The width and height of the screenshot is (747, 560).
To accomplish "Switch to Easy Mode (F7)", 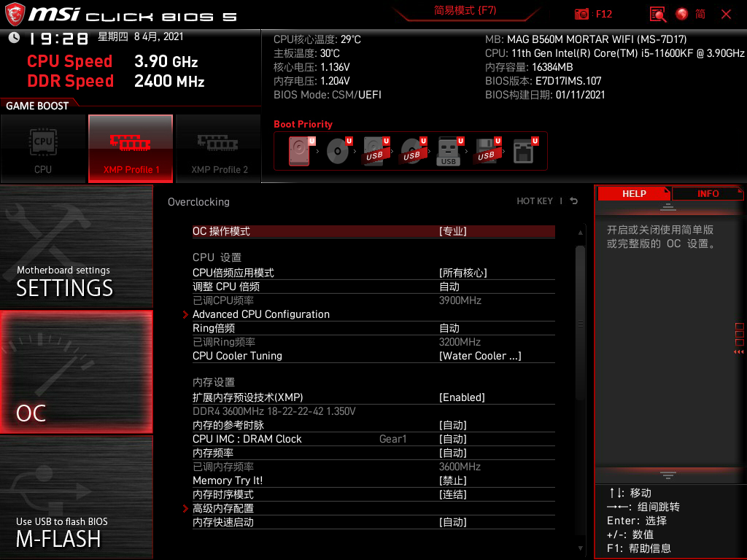I will click(465, 10).
